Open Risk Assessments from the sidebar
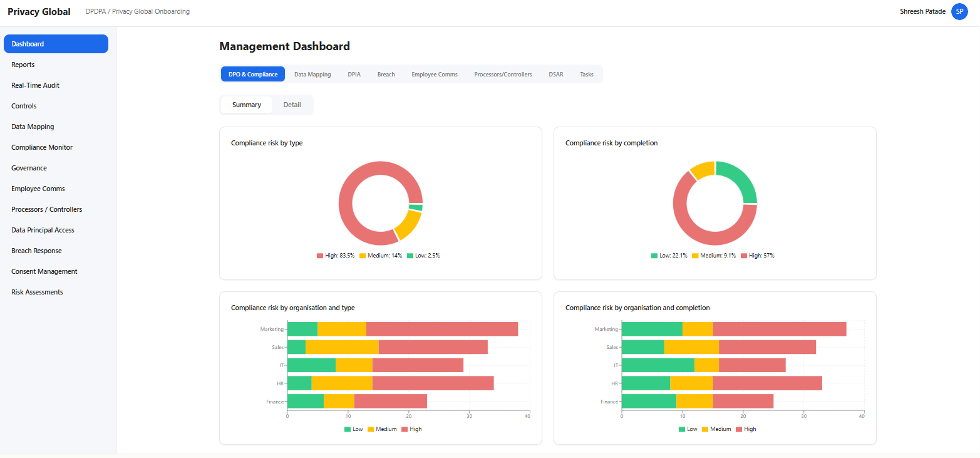The image size is (980, 458). 37,291
